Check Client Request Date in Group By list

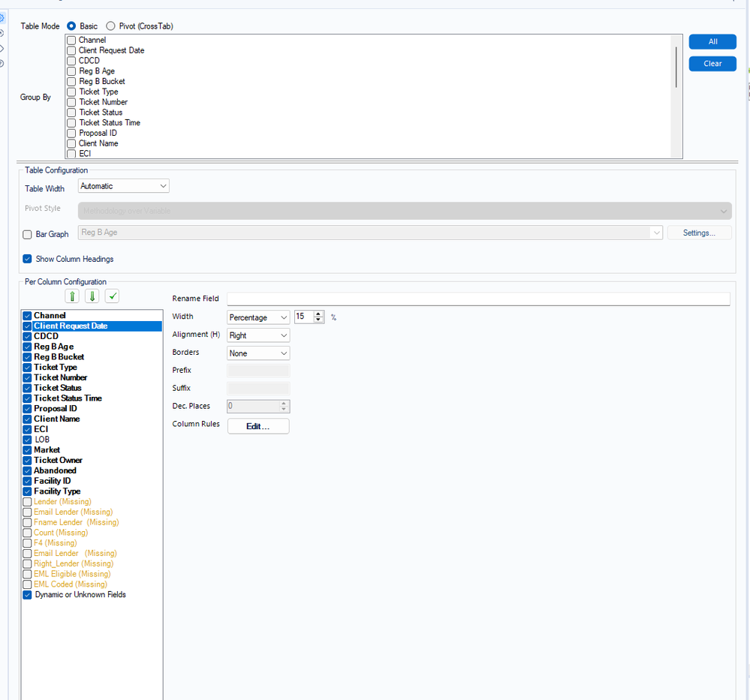(71, 50)
